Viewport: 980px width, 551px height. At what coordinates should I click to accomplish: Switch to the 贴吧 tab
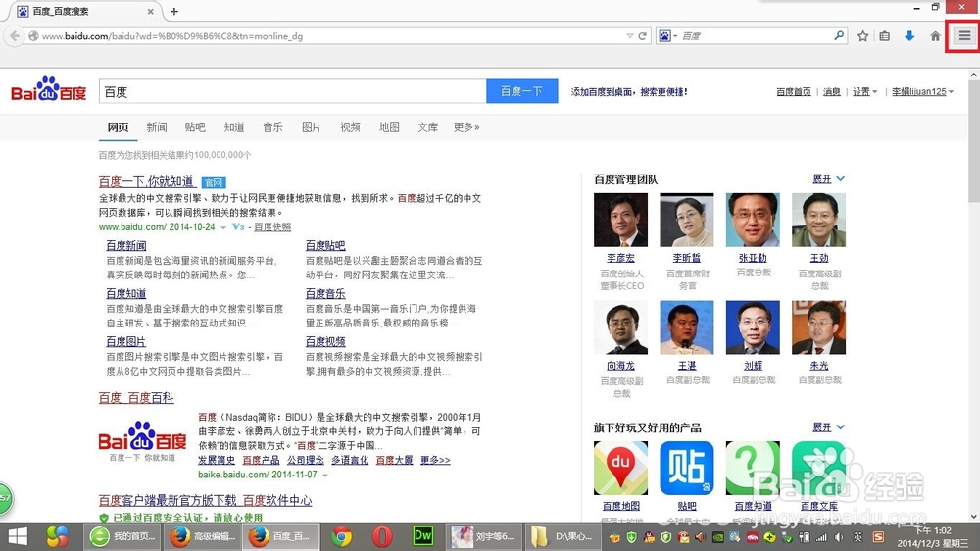click(195, 127)
